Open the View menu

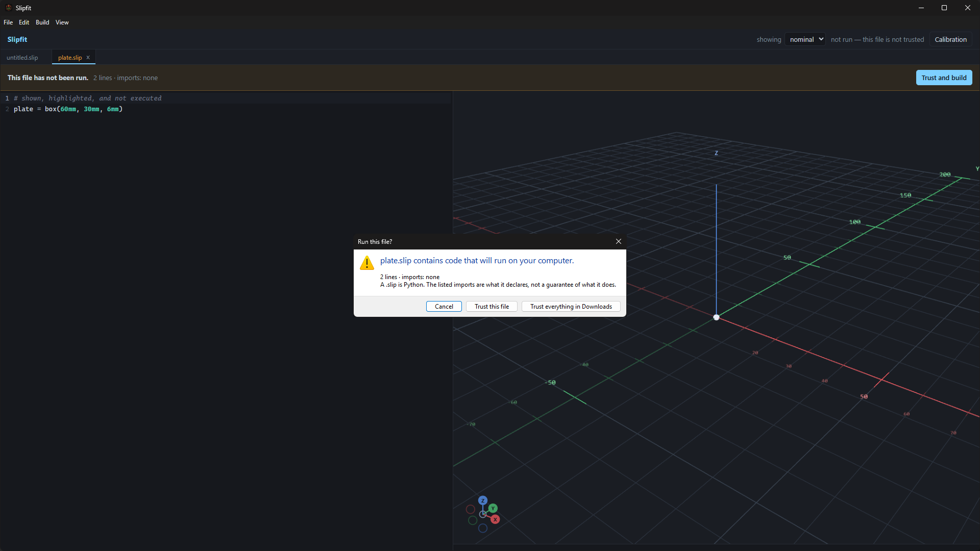[x=62, y=22]
